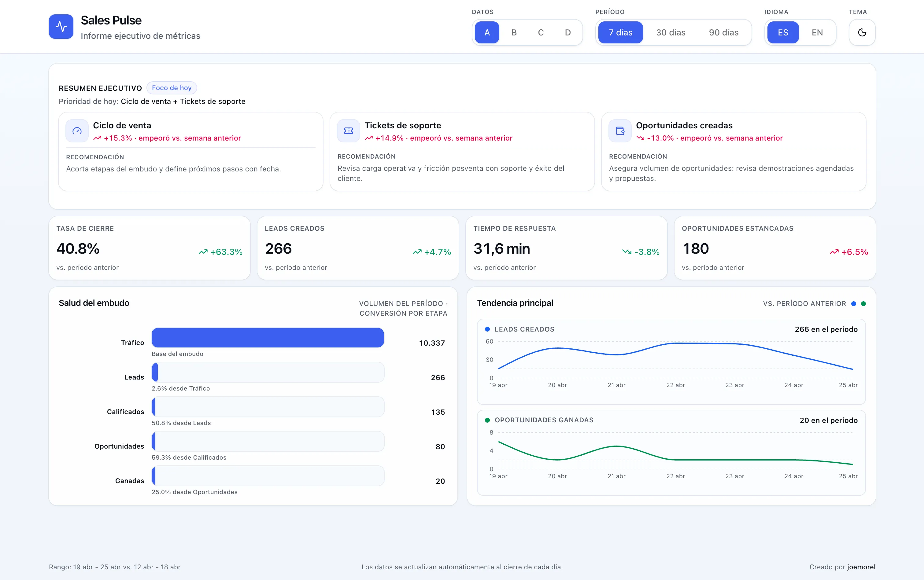This screenshot has width=924, height=580.
Task: Click 'Acorta etapas del embudo' recommendation text
Action: click(173, 169)
